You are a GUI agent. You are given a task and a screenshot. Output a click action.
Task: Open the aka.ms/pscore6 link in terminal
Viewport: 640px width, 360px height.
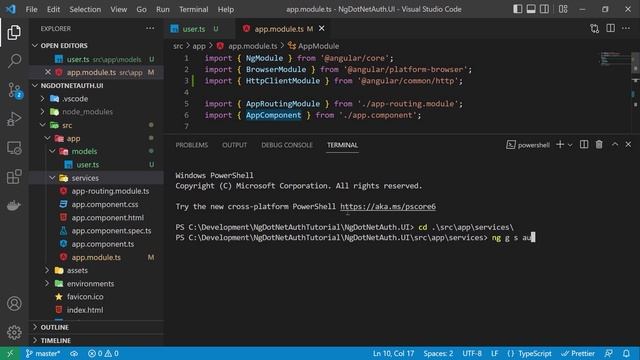pyautogui.click(x=388, y=207)
